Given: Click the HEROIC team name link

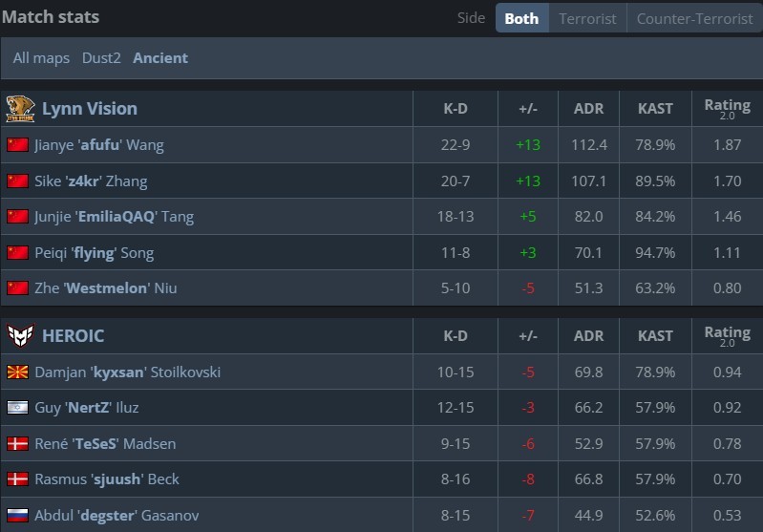Looking at the screenshot, I should 74,335.
